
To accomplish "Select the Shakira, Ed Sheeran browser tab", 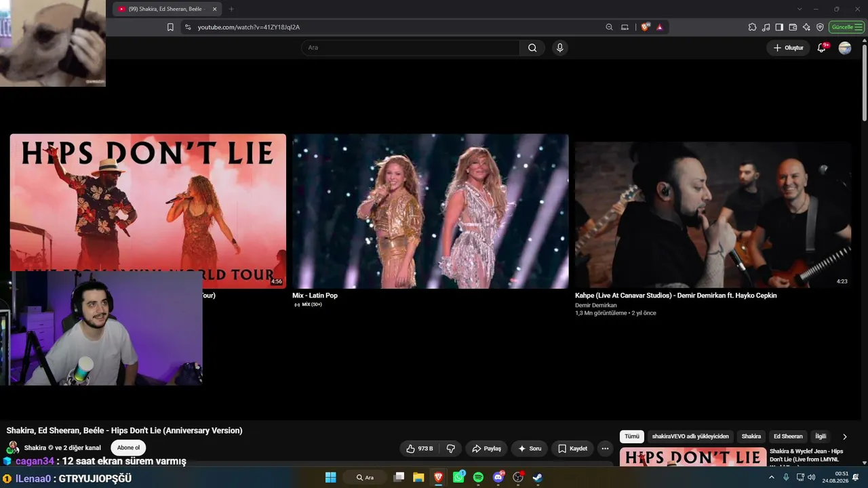I will coord(167,9).
